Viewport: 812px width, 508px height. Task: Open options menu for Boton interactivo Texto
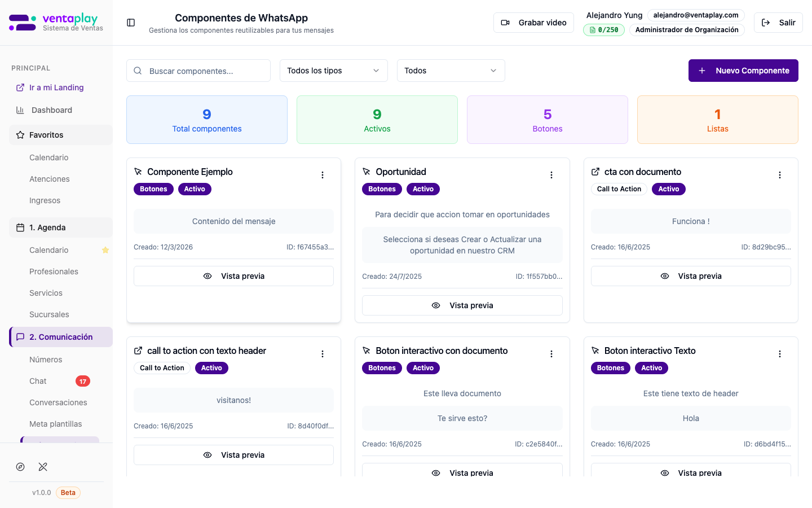point(780,354)
